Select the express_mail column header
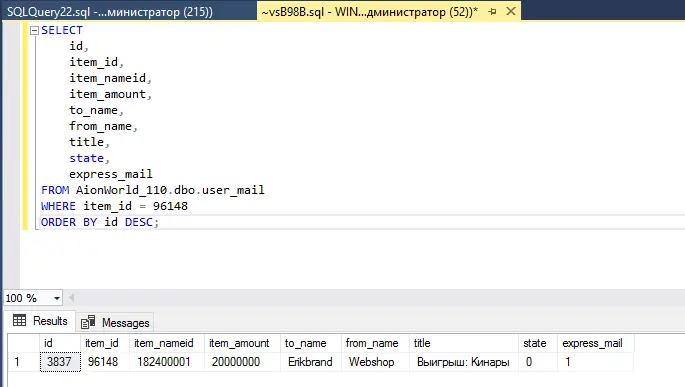 [596, 343]
